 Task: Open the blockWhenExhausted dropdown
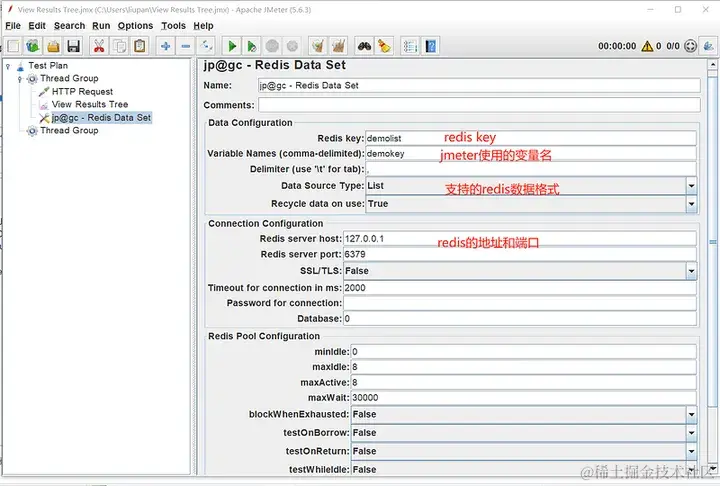(x=691, y=414)
